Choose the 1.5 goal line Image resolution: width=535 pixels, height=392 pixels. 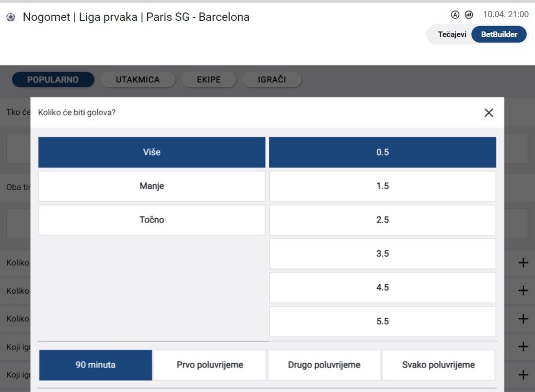(382, 186)
